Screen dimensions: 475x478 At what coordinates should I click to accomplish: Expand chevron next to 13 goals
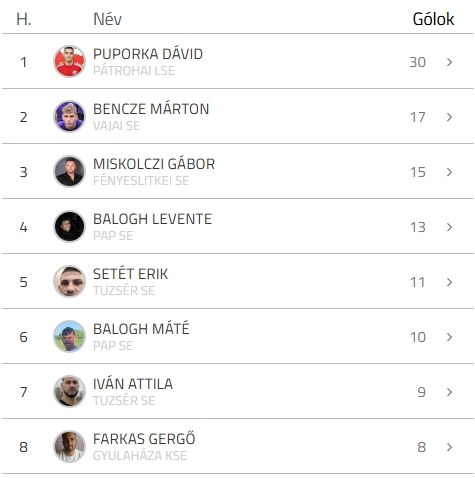pyautogui.click(x=449, y=227)
